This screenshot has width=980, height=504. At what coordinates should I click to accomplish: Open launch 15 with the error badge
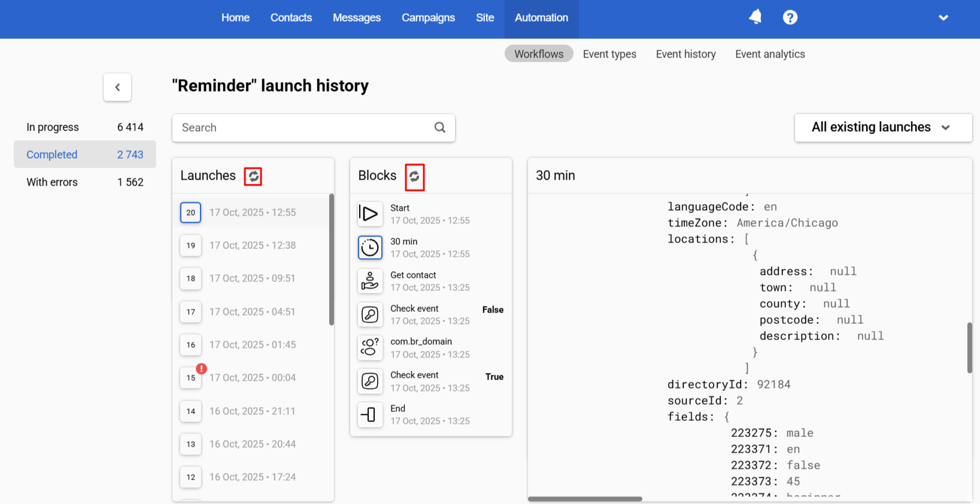190,378
